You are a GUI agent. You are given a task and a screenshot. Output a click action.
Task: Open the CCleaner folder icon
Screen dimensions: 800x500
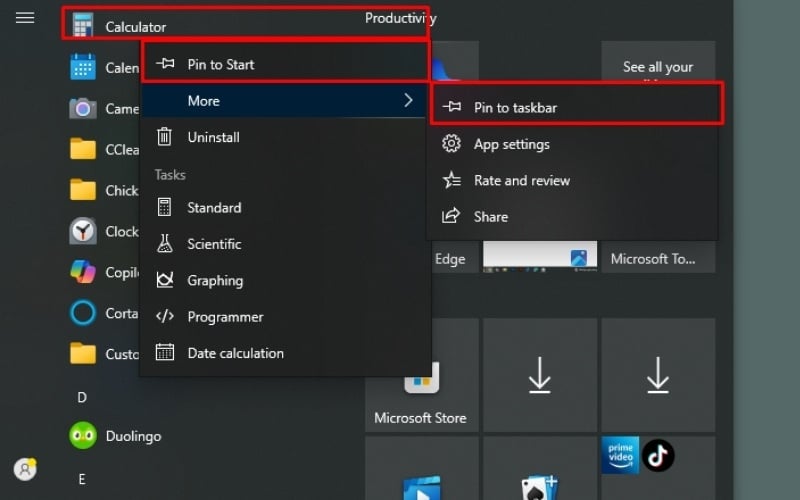point(83,149)
